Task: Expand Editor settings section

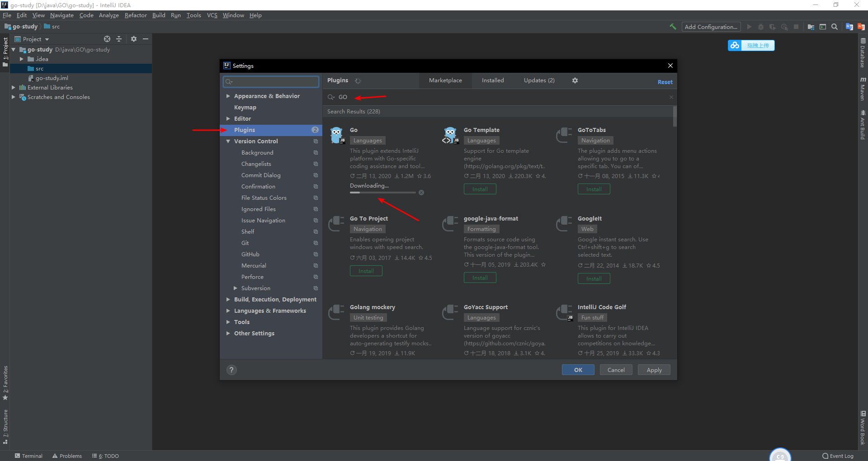Action: [x=228, y=118]
